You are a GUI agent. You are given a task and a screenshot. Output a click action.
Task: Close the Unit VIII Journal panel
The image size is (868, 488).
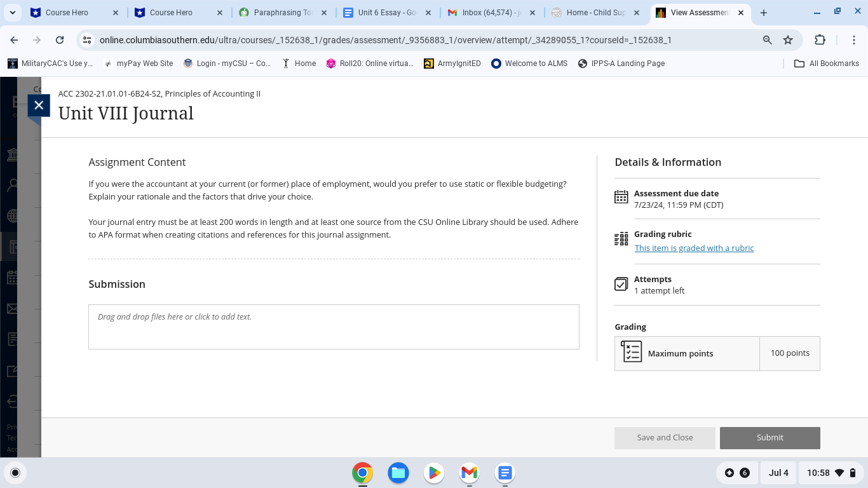pyautogui.click(x=39, y=105)
